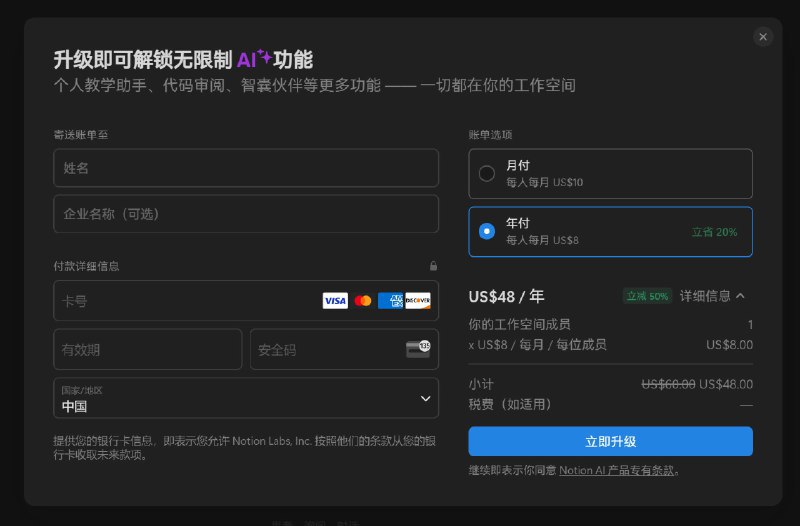Open the 国家/地区 dropdown showing 中国
The width and height of the screenshot is (800, 526).
coord(246,398)
